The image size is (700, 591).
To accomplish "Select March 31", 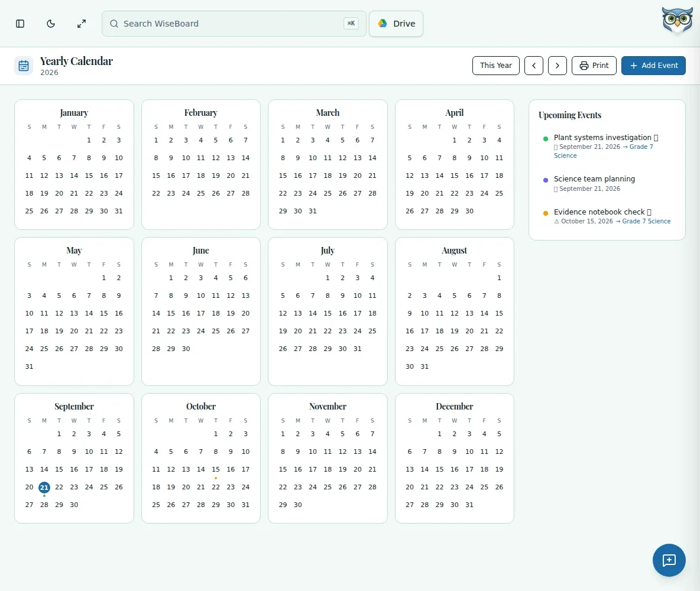I will point(313,211).
